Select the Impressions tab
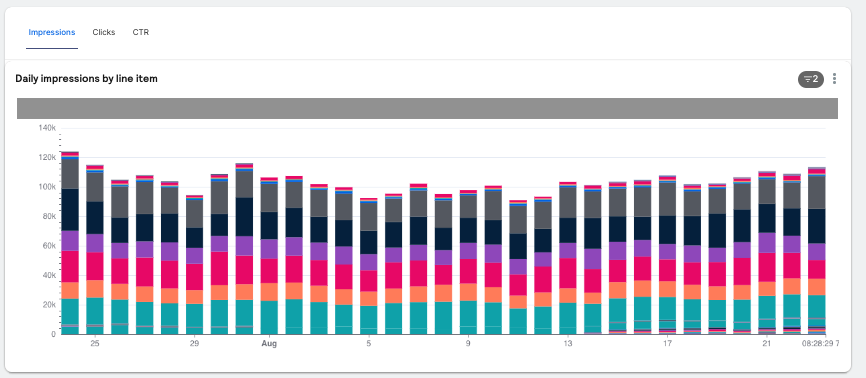The image size is (866, 378). 52,32
